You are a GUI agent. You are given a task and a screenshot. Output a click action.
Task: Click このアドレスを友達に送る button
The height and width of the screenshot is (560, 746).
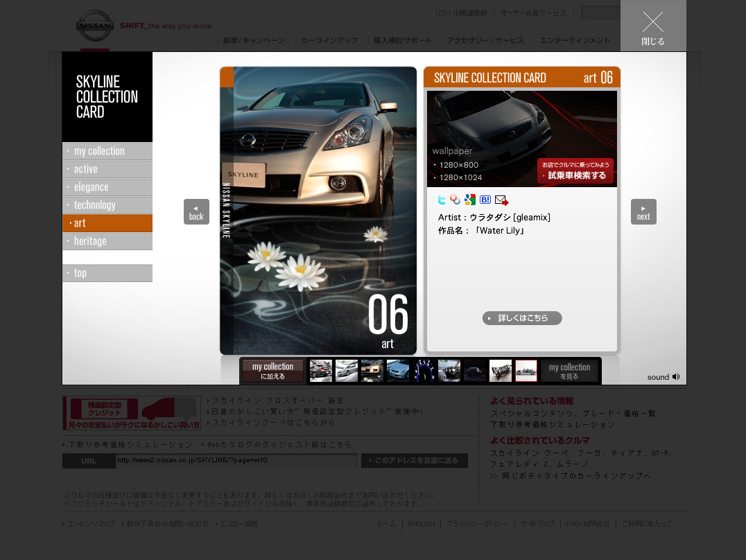pyautogui.click(x=415, y=461)
